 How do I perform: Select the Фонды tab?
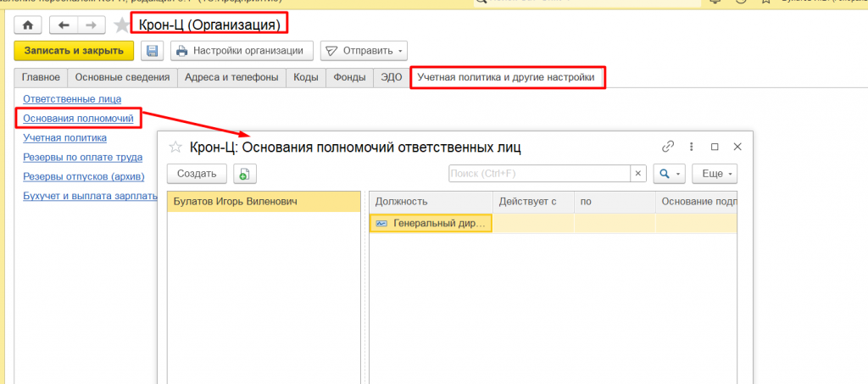[x=349, y=77]
